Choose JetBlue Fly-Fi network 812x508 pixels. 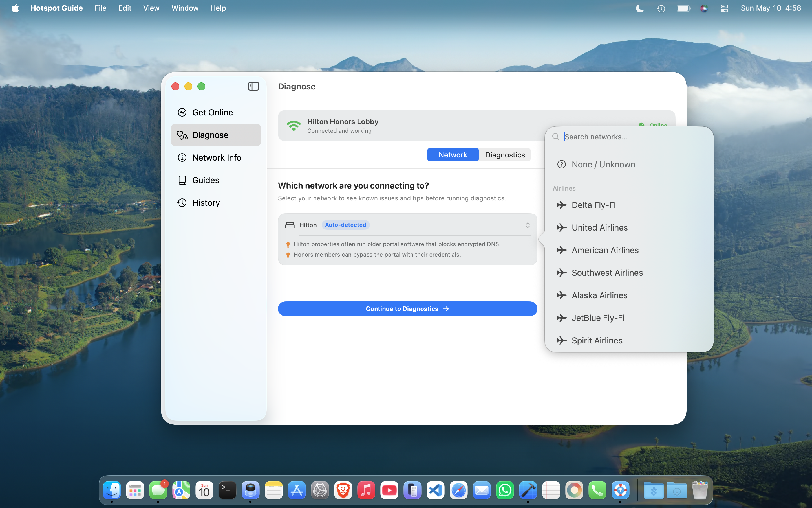point(629,317)
